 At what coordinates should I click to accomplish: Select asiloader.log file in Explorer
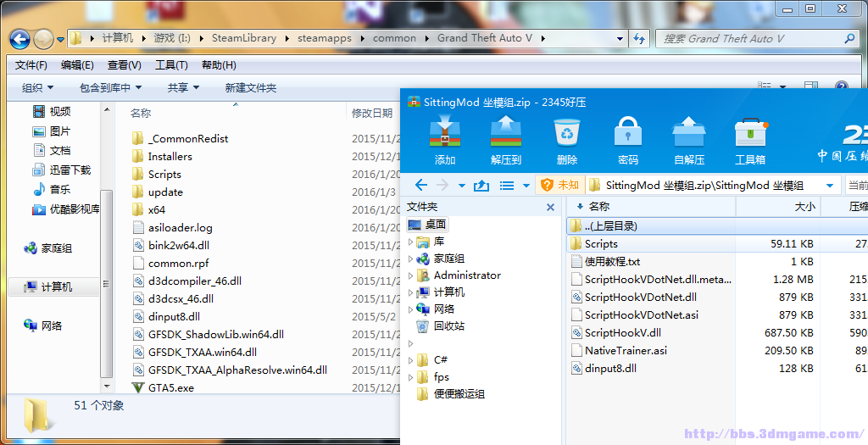172,227
